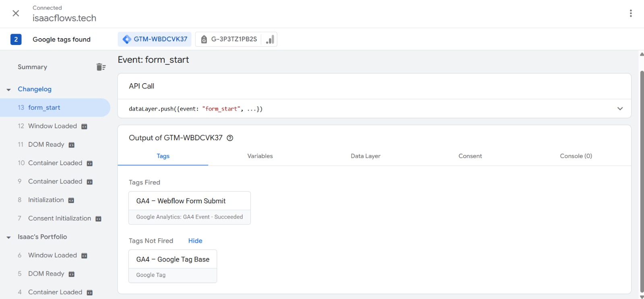Switch to the Consent tab

coord(470,156)
